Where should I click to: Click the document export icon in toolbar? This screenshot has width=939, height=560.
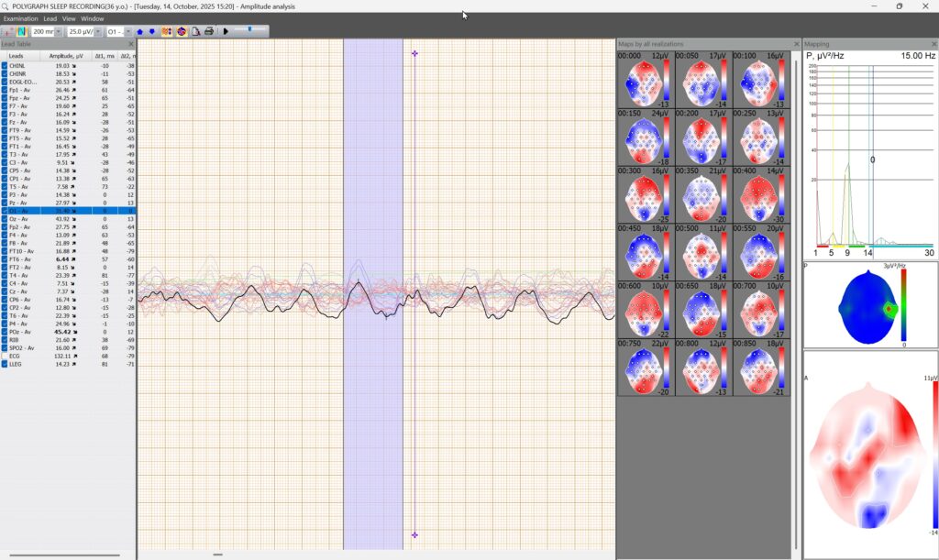195,31
